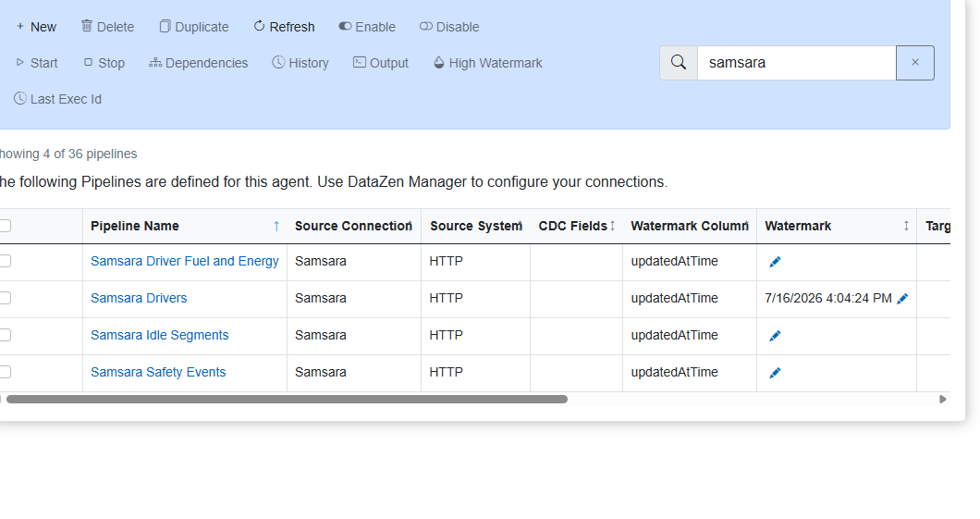
Task: Click the scroll right arrow
Action: point(942,399)
